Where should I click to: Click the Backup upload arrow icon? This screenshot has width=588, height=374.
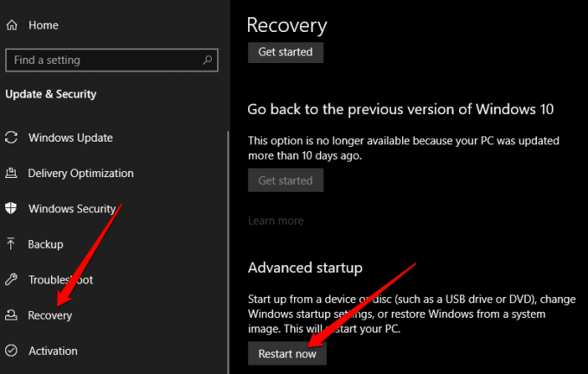tap(11, 244)
